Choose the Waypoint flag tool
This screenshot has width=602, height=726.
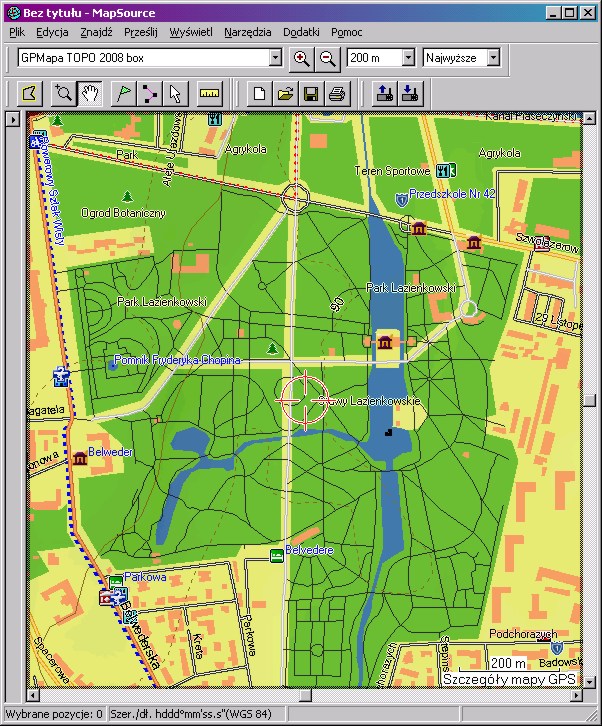pyautogui.click(x=124, y=94)
